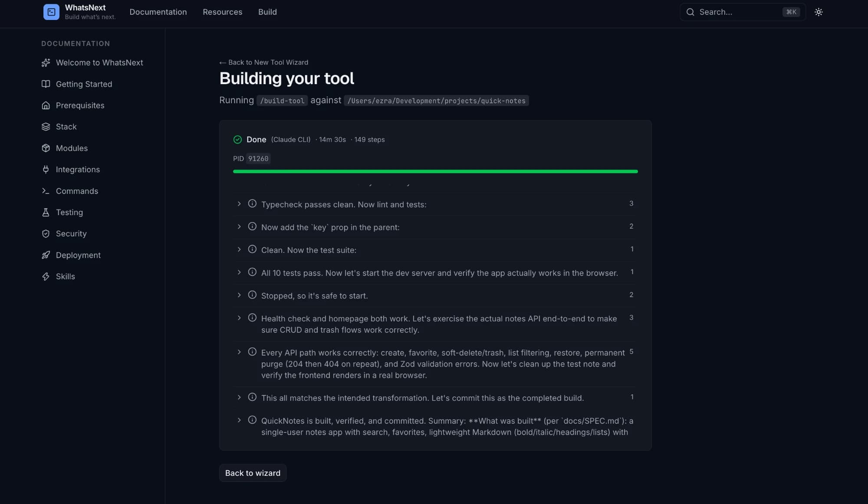Click the search magnifier icon
Image resolution: width=868 pixels, height=504 pixels.
coord(690,12)
